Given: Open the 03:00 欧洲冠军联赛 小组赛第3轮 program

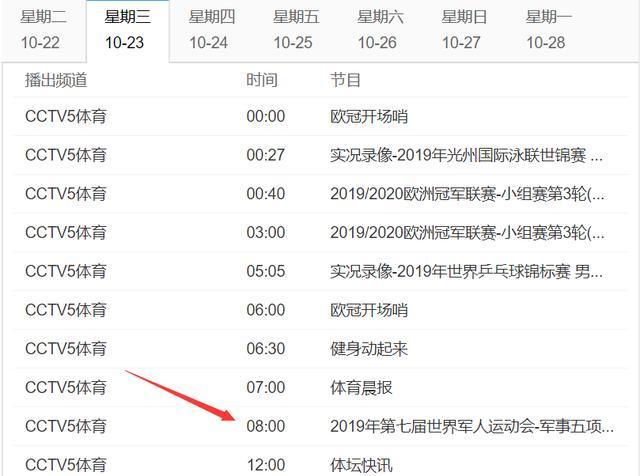Looking at the screenshot, I should point(467,233).
